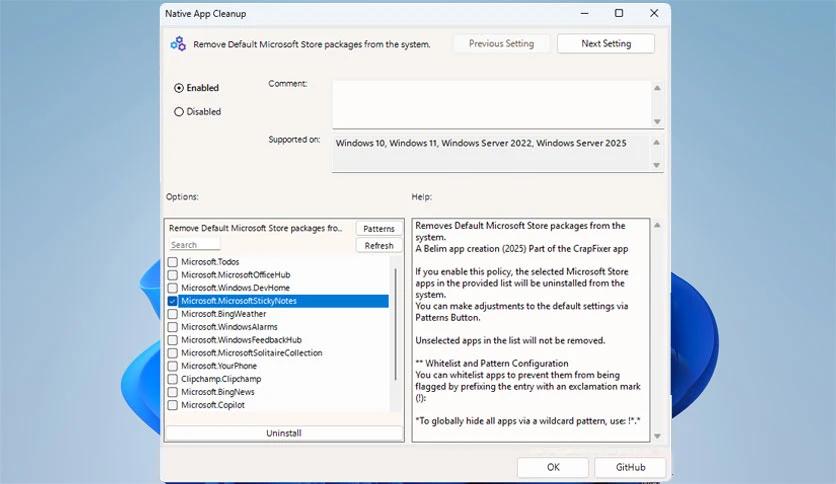Confirm with the OK button
The image size is (836, 484).
click(553, 467)
